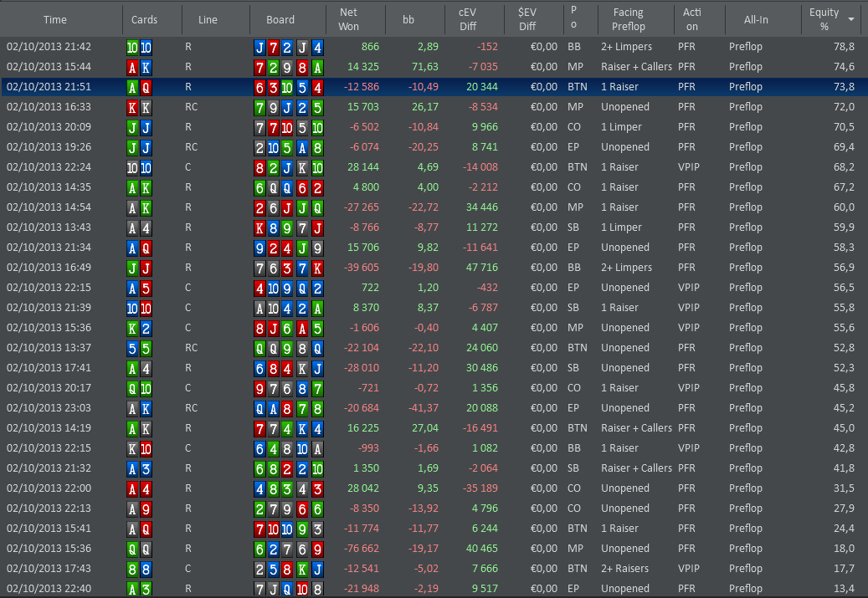Click the 8 8 hole cards in the 17:43 row

pos(139,570)
